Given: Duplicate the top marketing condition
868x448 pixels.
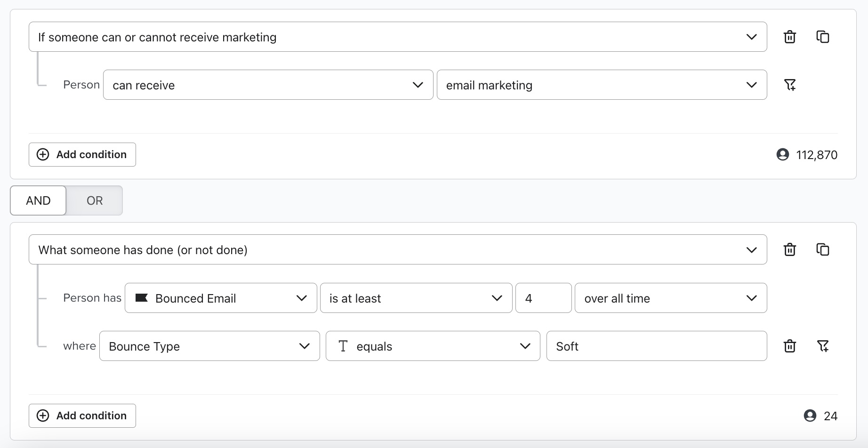Looking at the screenshot, I should click(x=823, y=37).
